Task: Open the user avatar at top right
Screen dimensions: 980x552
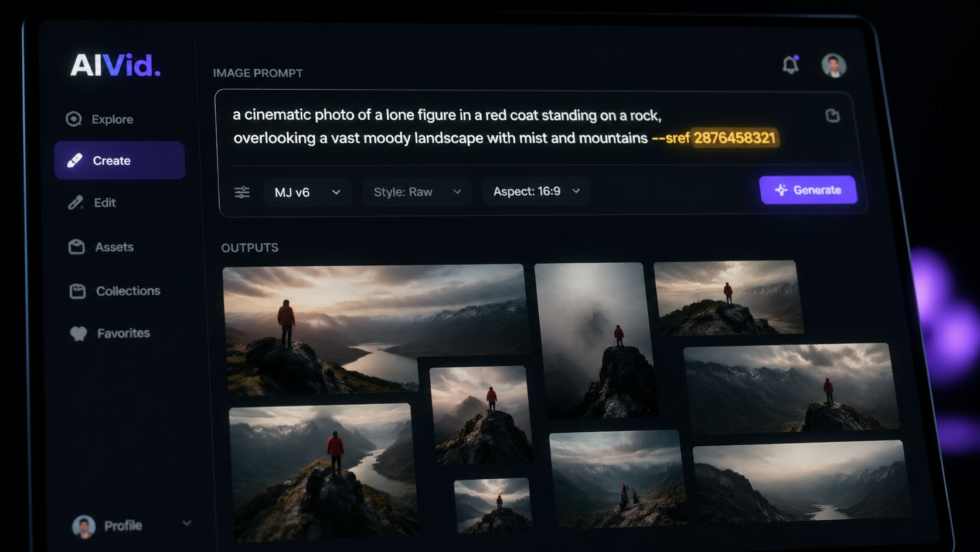Action: tap(833, 65)
